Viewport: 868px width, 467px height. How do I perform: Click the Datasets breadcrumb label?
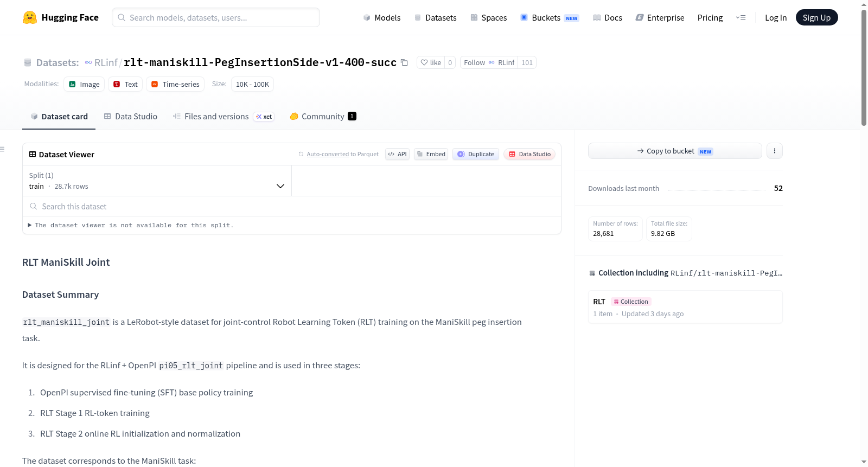[58, 62]
